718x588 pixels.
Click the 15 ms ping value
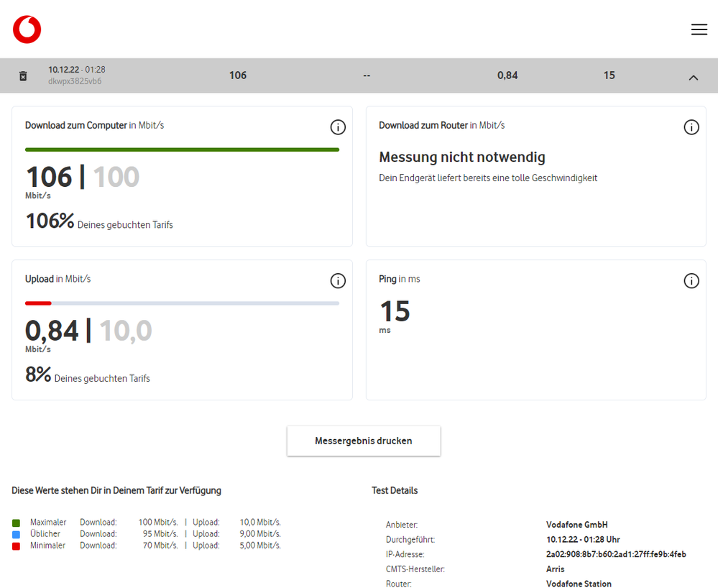click(x=395, y=311)
